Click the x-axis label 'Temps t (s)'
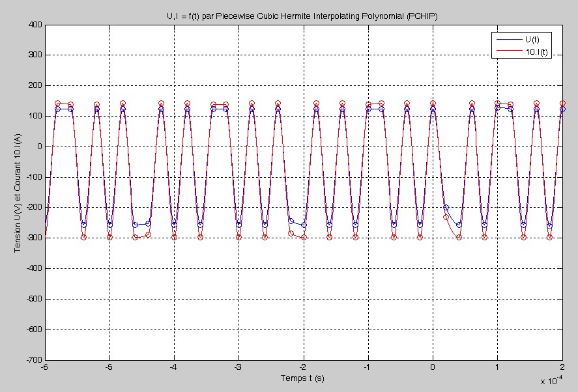Viewport: 578px width, 392px height. tap(302, 378)
